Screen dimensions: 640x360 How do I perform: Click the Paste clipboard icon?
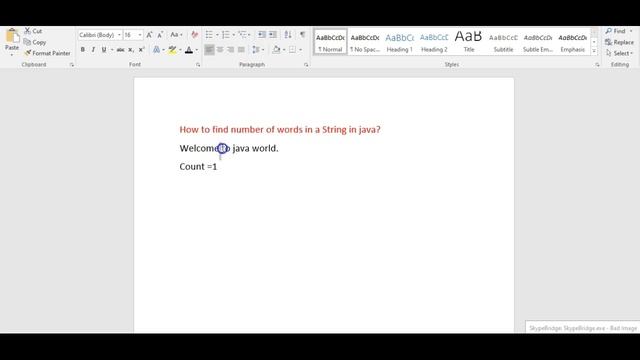click(12, 36)
